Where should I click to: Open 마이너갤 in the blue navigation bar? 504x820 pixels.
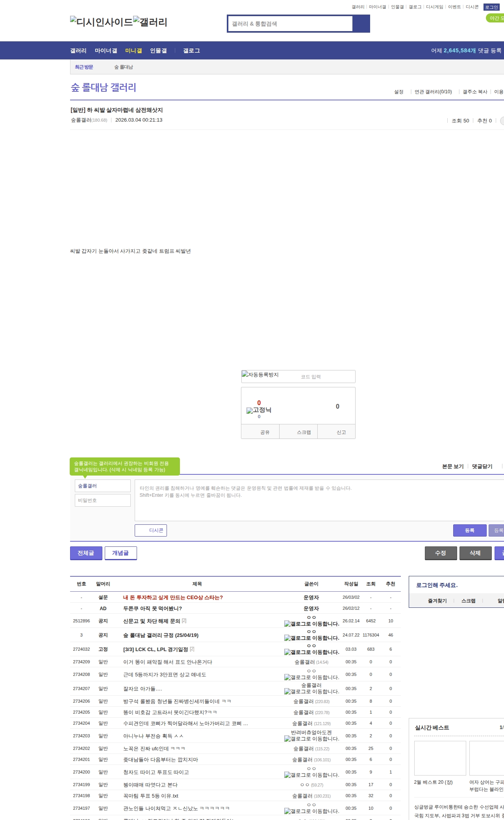[106, 51]
